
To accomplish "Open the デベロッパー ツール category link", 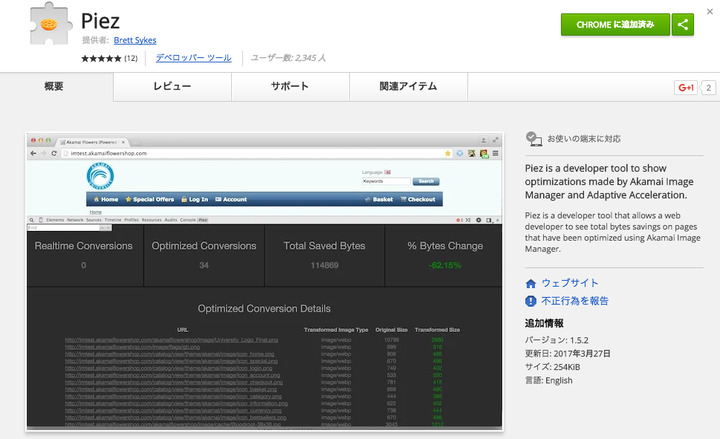I will click(193, 58).
